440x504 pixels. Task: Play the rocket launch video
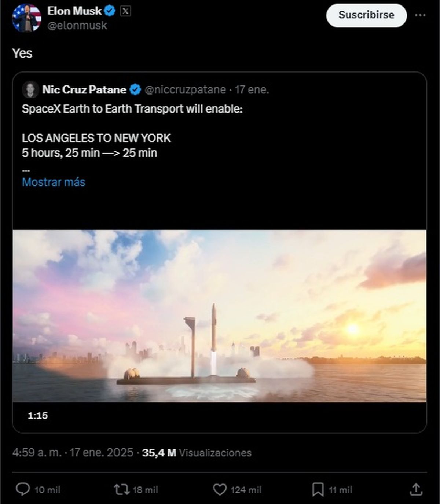(x=219, y=316)
